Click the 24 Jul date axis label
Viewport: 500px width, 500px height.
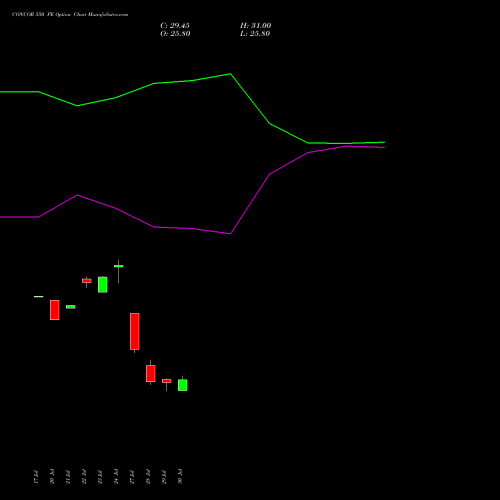(116, 476)
